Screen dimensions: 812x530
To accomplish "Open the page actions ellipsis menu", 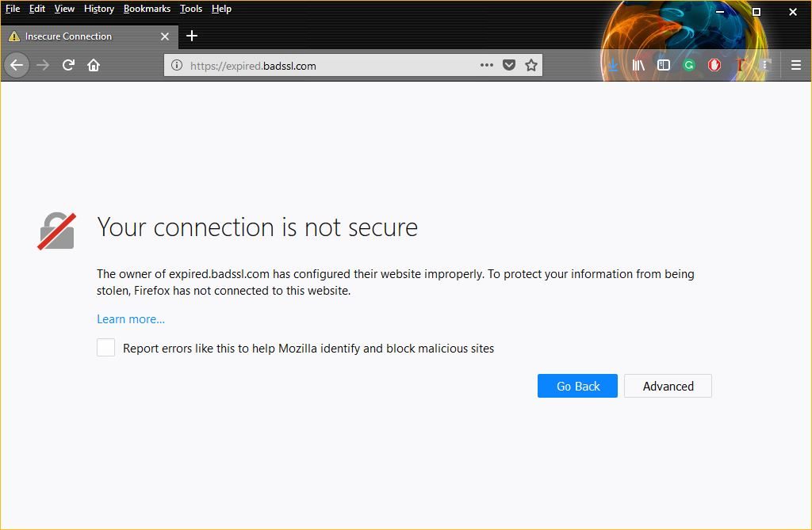I will (x=486, y=65).
